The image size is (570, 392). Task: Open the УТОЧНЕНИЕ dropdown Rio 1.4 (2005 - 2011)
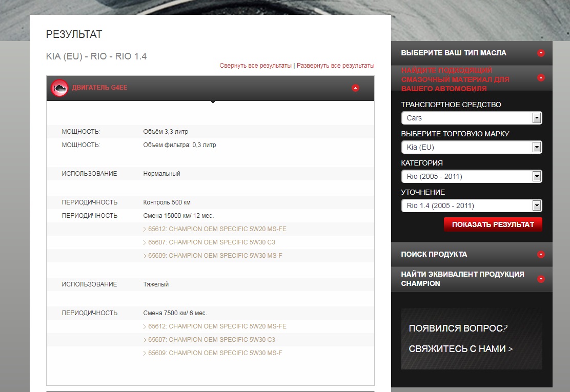click(472, 205)
